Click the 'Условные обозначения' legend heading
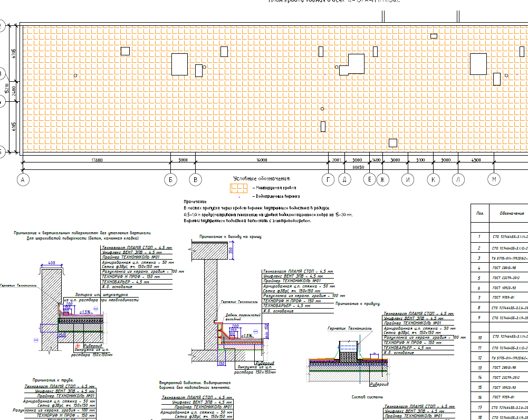528x420 pixels. (262, 178)
